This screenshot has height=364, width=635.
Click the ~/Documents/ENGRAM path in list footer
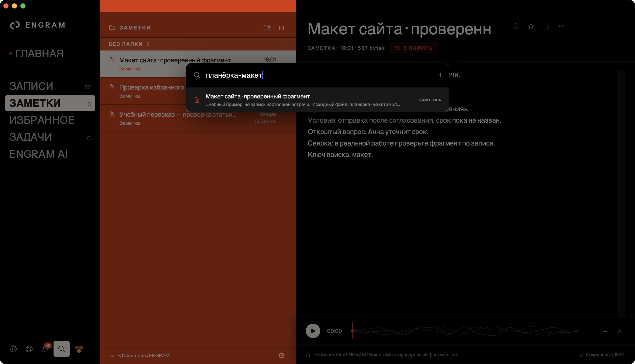(x=143, y=356)
